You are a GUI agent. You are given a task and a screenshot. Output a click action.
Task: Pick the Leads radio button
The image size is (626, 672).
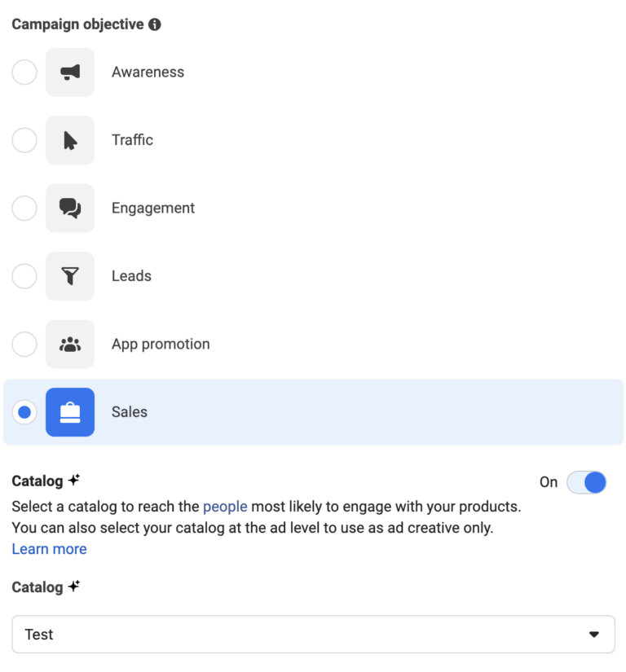pyautogui.click(x=24, y=276)
